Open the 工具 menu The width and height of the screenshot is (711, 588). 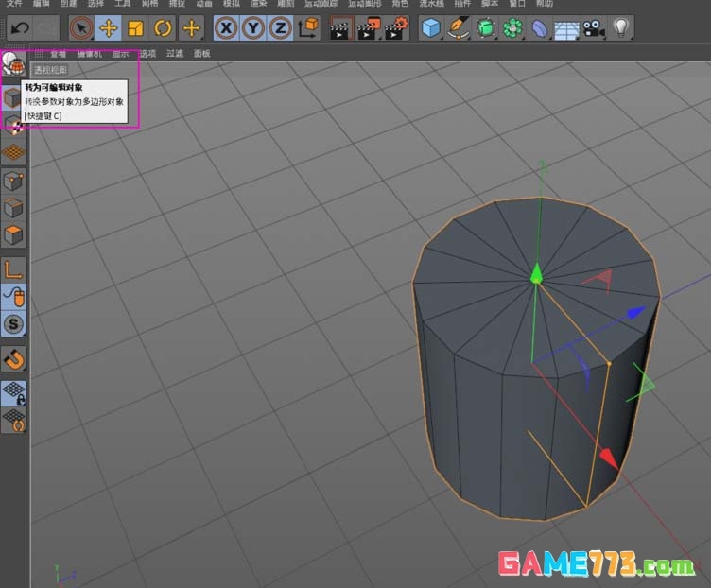122,3
